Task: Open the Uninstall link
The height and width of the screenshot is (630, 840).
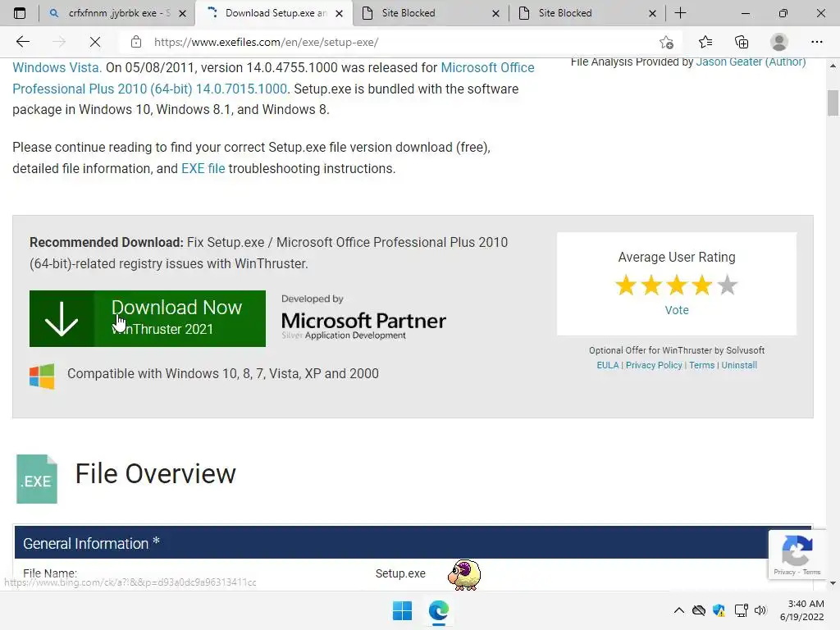Action: pos(739,365)
